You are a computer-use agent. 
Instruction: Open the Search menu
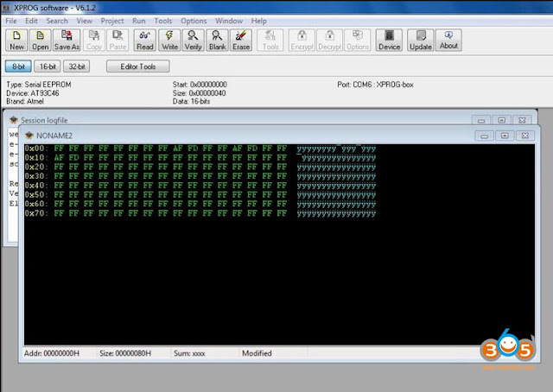(57, 21)
